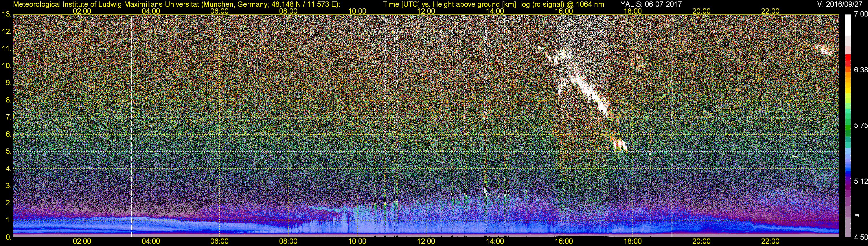Screen dimensions: 868x246
Task: Click the 9 km height axis label
Action: tap(8, 83)
